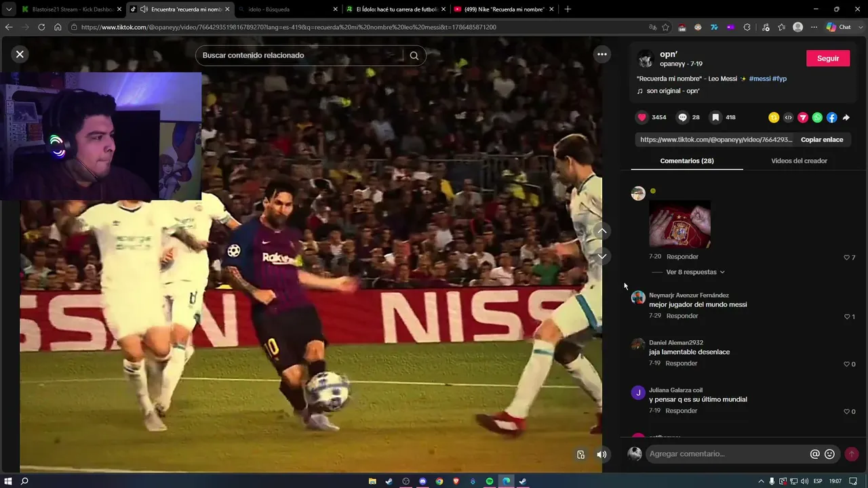Viewport: 868px width, 488px height.
Task: Click the Agregar comentario input field
Action: (726, 454)
